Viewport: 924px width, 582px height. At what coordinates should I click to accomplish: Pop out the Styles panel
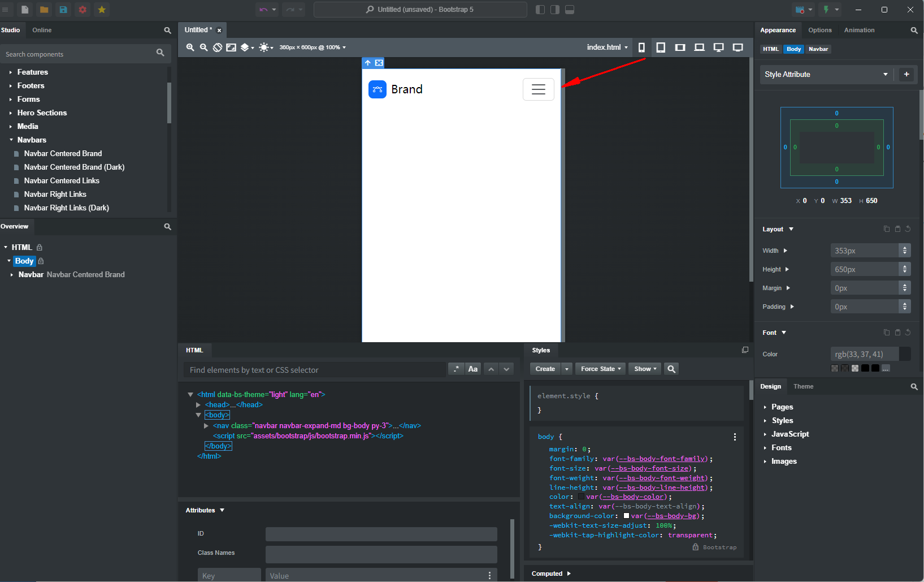(x=745, y=350)
